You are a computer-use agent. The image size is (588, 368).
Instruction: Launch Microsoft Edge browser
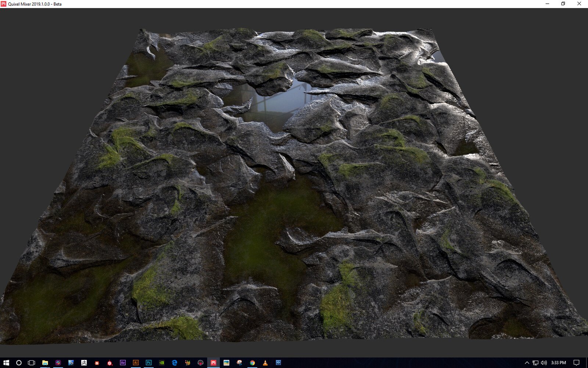[175, 362]
